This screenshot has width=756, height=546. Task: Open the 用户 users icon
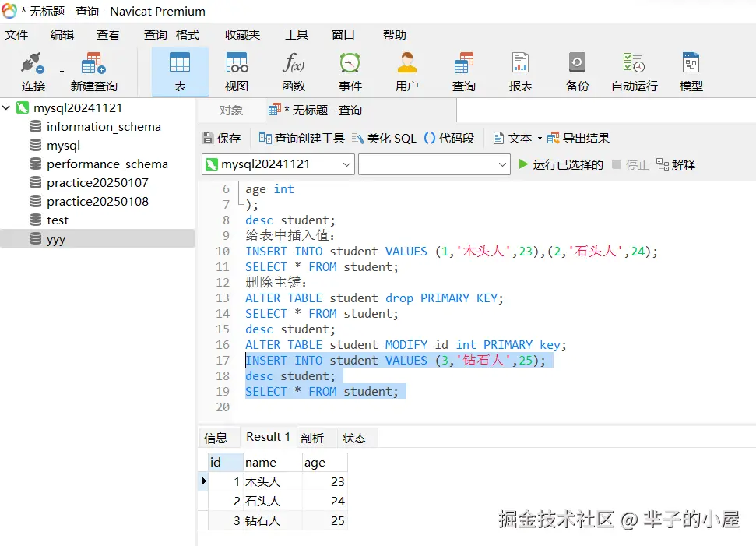click(x=407, y=72)
